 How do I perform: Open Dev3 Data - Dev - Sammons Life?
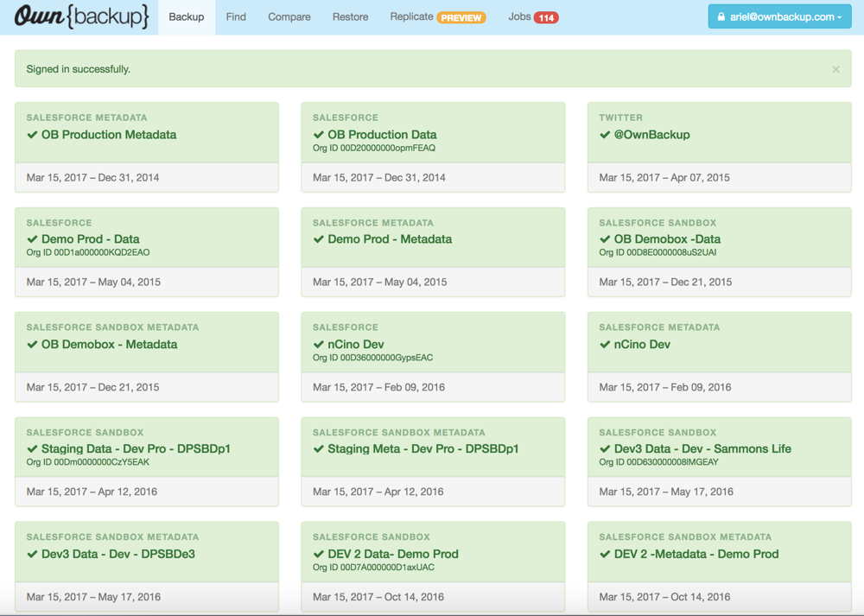click(702, 449)
